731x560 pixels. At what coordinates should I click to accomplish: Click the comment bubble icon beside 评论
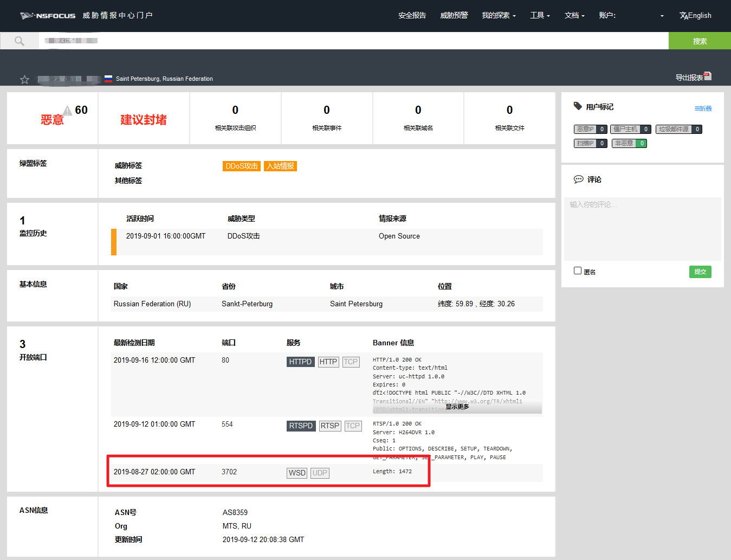coord(578,179)
